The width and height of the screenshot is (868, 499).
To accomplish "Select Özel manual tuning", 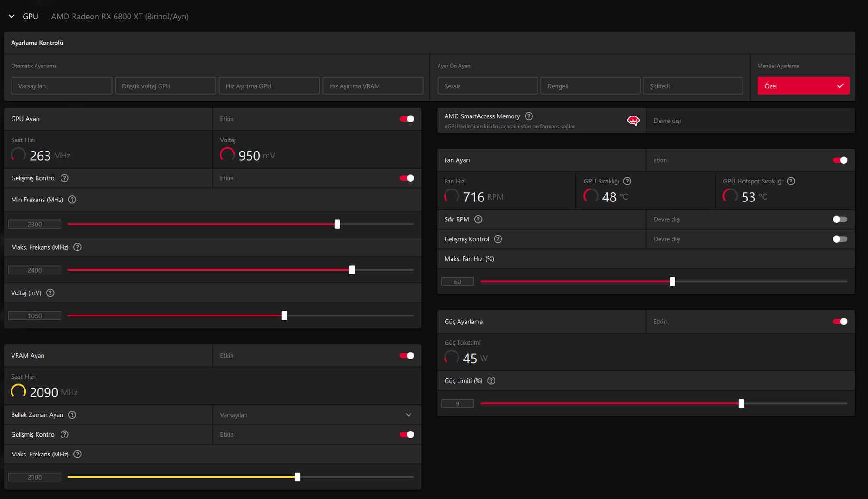I will tap(803, 86).
